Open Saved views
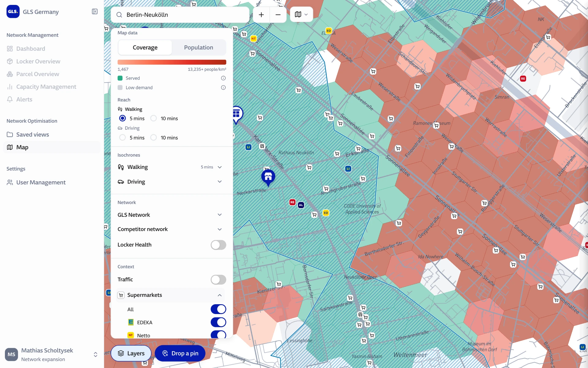 32,134
